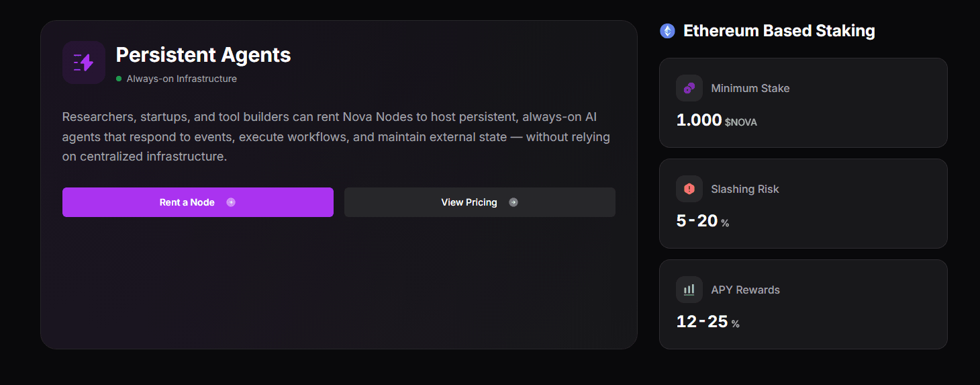Click the arrow icon inside Rent a Node

tap(231, 202)
